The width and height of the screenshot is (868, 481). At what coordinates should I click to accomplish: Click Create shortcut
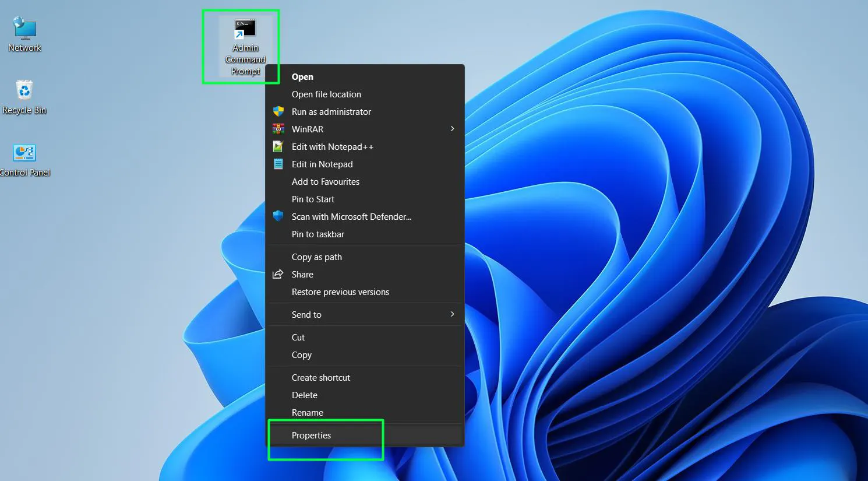pos(321,377)
